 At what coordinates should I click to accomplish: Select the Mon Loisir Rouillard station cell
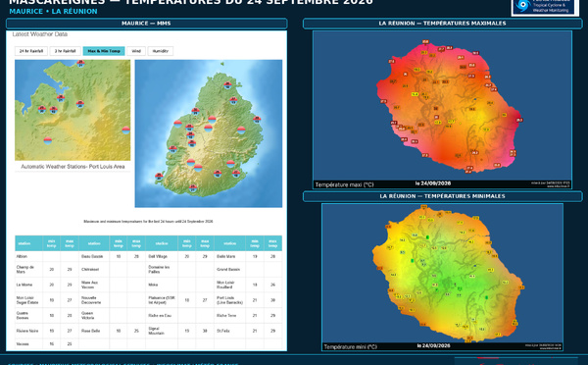(230, 285)
